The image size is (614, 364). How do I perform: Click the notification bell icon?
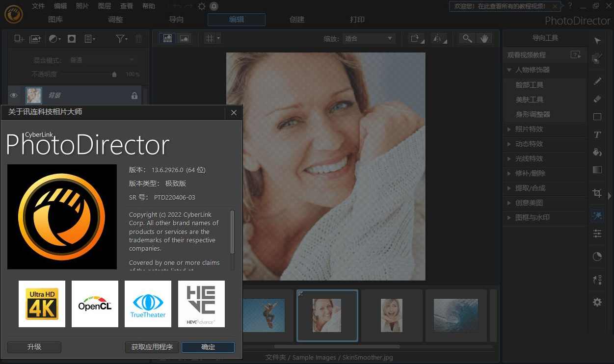pyautogui.click(x=214, y=6)
